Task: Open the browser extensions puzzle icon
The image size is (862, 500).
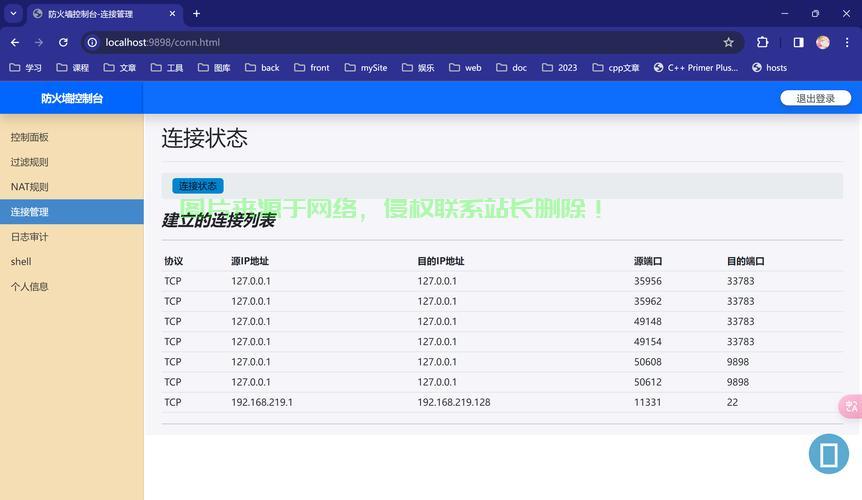Action: (763, 43)
